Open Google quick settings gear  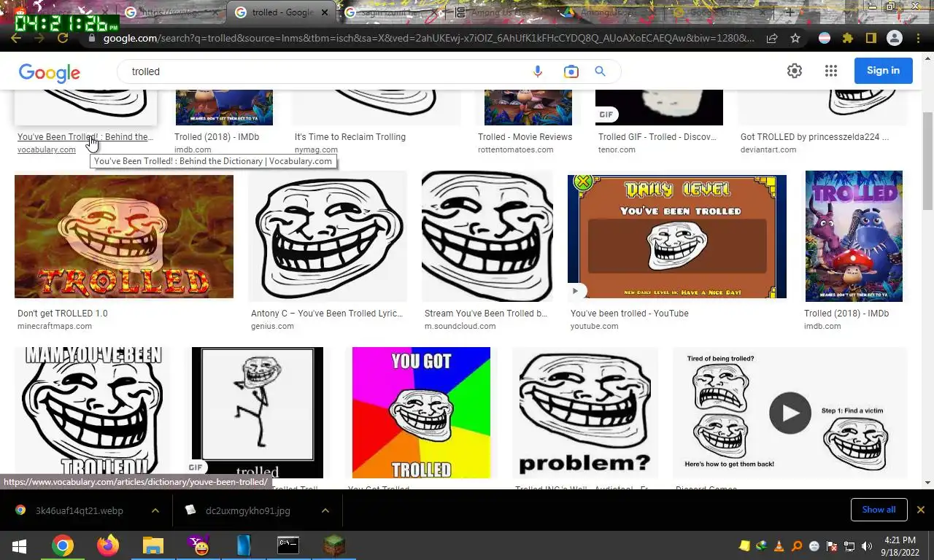coord(795,71)
